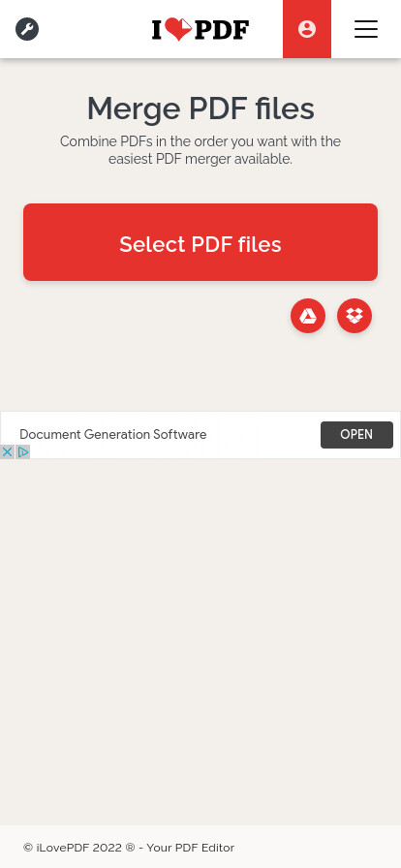Open the user account icon
Viewport: 401px width, 868px height.
[307, 29]
